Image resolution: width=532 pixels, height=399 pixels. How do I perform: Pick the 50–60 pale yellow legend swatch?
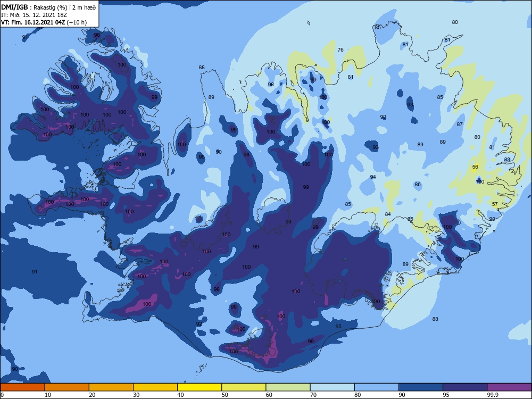click(244, 387)
